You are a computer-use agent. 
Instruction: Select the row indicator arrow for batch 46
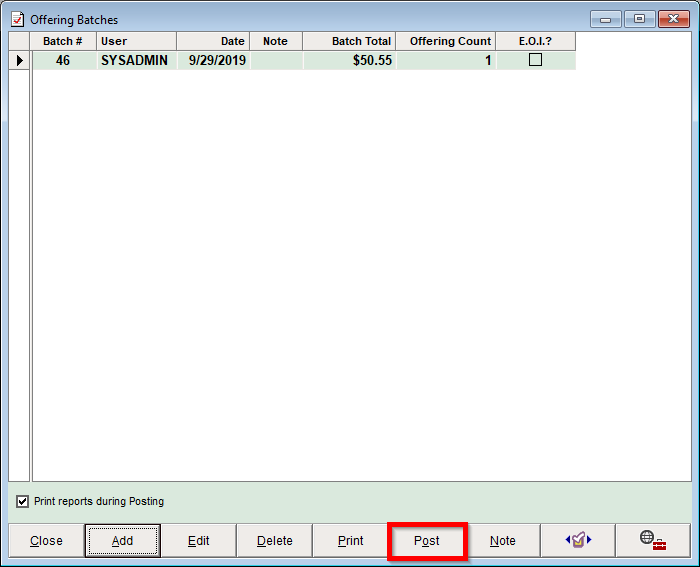pyautogui.click(x=20, y=61)
